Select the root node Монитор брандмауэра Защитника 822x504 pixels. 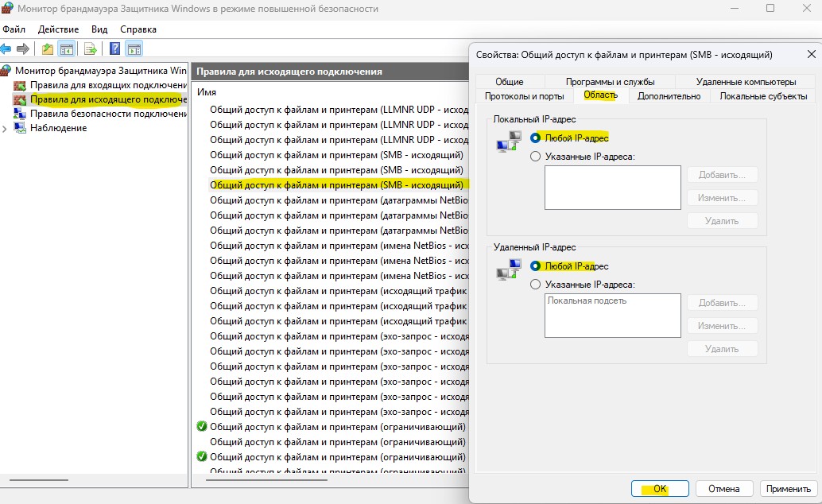(x=101, y=71)
